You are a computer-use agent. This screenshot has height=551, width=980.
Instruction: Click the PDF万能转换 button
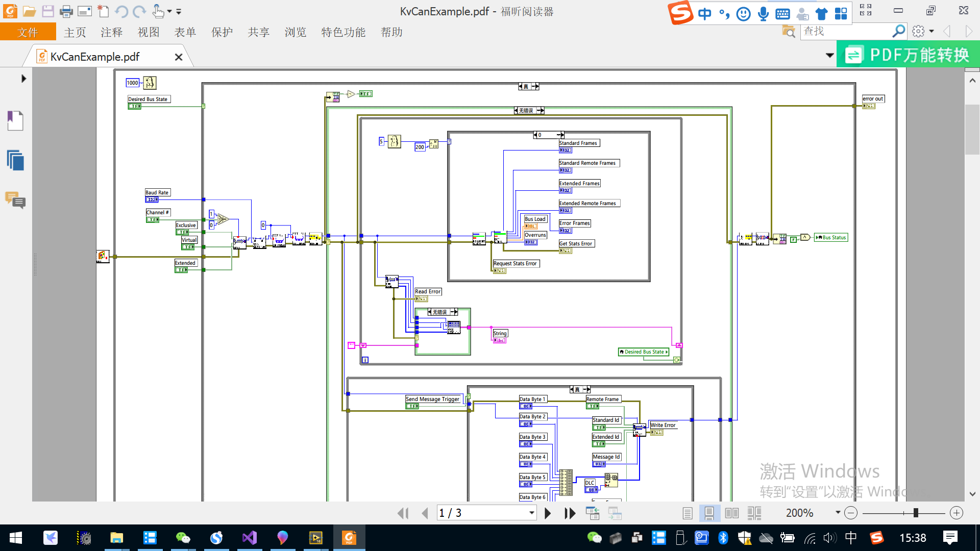click(907, 54)
